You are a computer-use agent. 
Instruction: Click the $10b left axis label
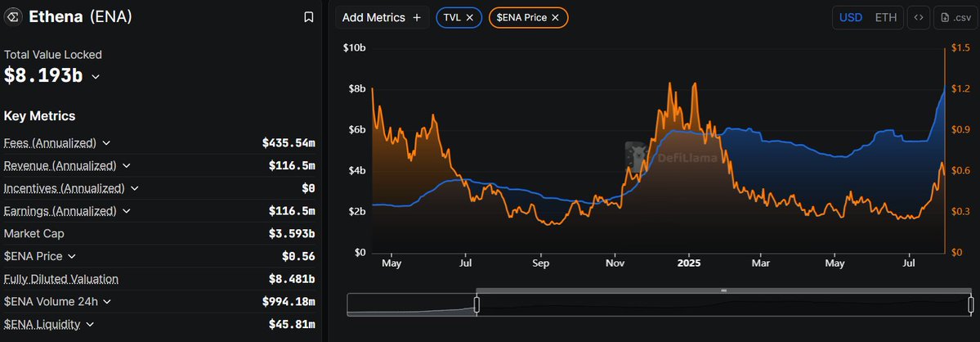(355, 47)
